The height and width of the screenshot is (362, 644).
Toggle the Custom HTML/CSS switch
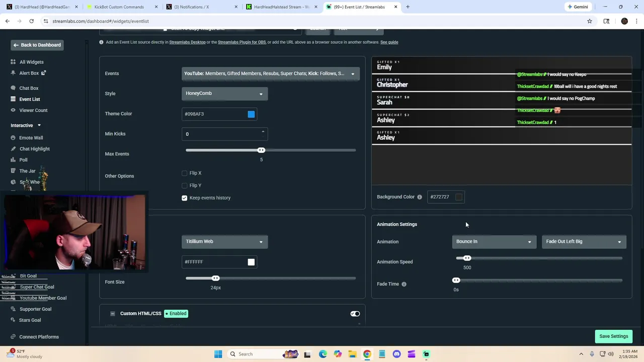coord(355,314)
